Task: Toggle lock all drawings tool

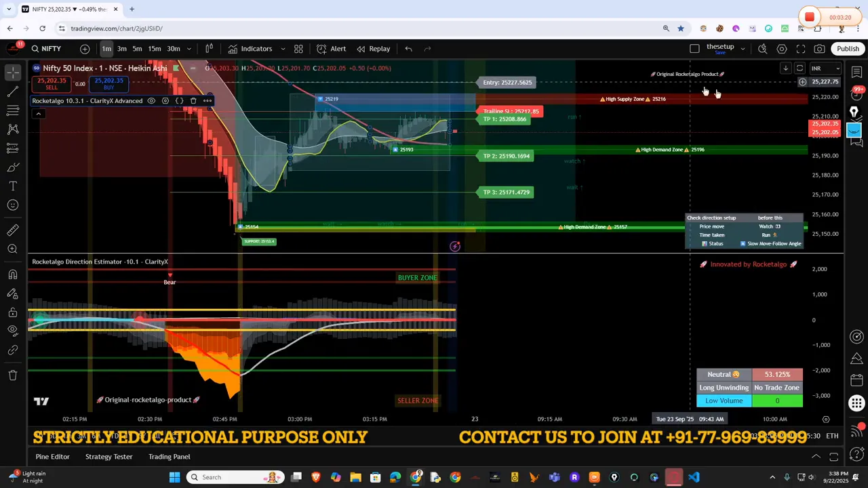Action: coord(13,312)
